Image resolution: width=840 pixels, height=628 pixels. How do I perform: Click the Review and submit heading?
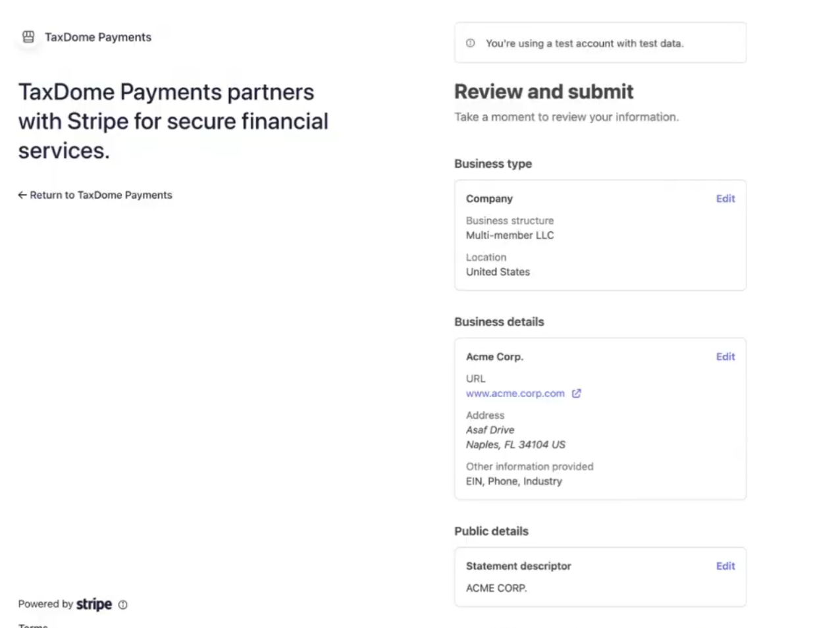click(x=544, y=92)
